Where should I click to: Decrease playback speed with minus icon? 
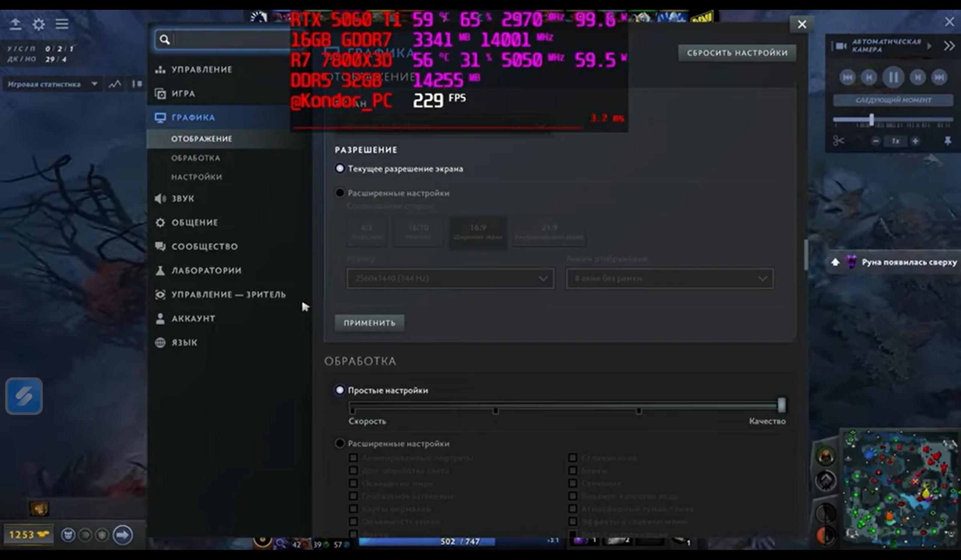click(x=875, y=141)
